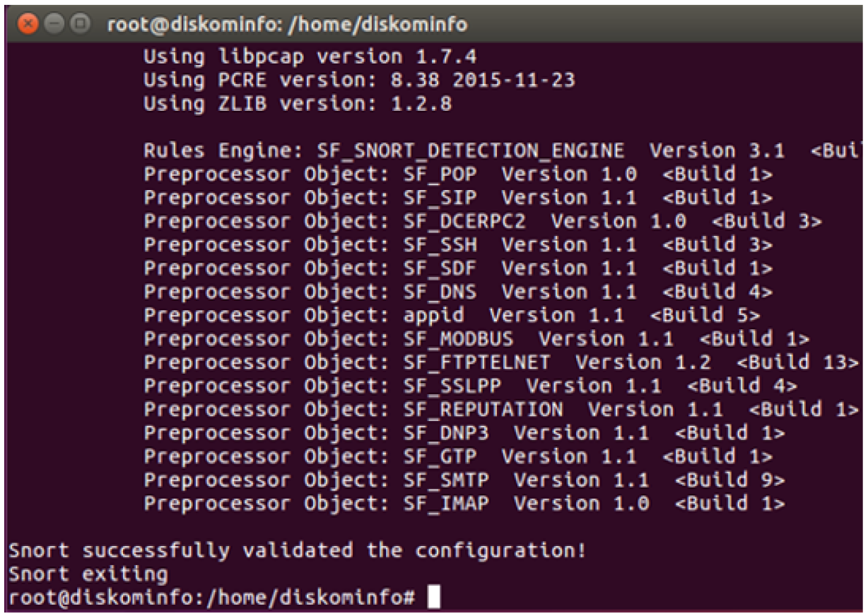Viewport: 868px width, 616px height.
Task: Click the window title root@diskominfo: /home/diskominfo
Action: [x=287, y=25]
